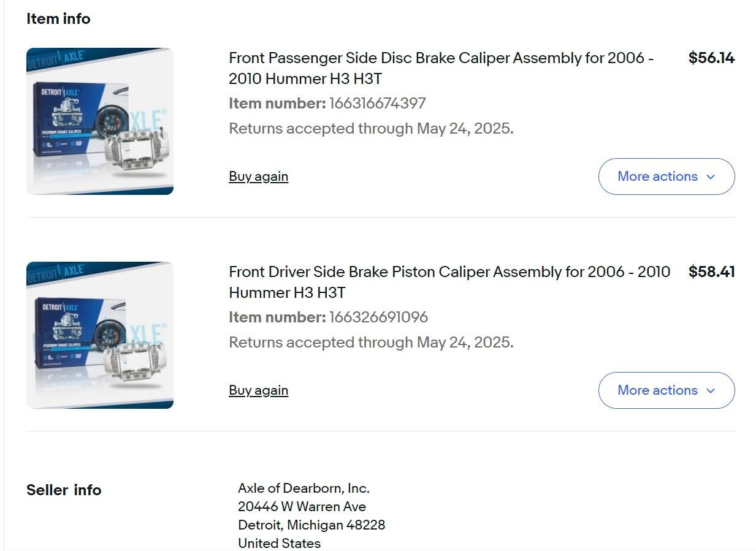Click the $56.14 price
The height and width of the screenshot is (551, 756).
click(711, 58)
